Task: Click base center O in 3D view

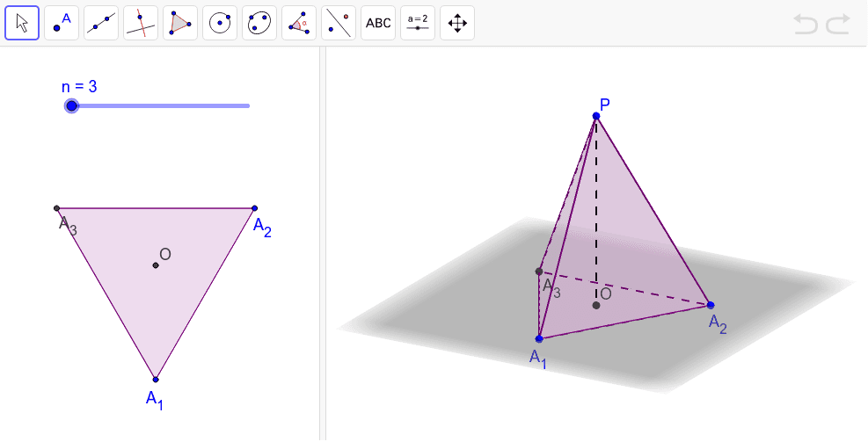Action: coord(596,305)
